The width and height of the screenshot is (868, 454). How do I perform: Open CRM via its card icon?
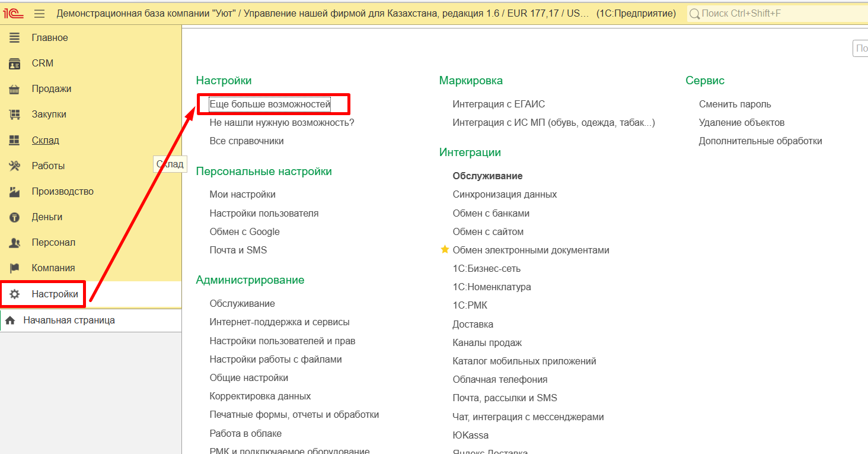[14, 63]
